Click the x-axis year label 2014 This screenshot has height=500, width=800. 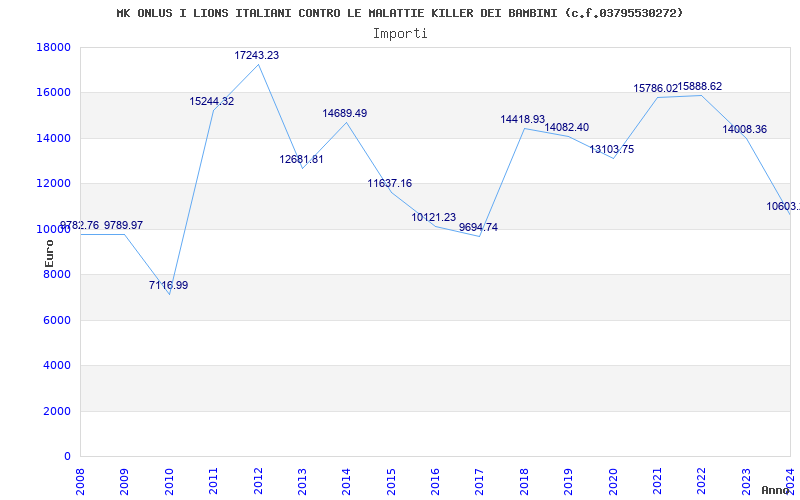(346, 481)
